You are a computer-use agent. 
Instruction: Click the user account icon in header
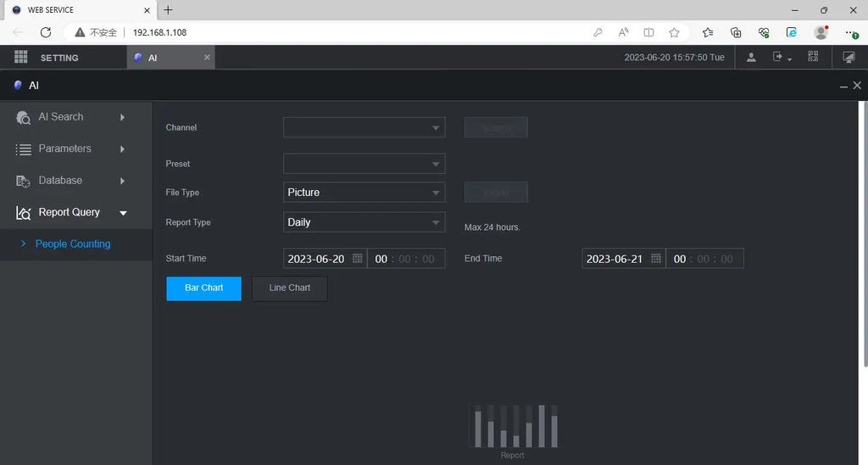point(751,57)
